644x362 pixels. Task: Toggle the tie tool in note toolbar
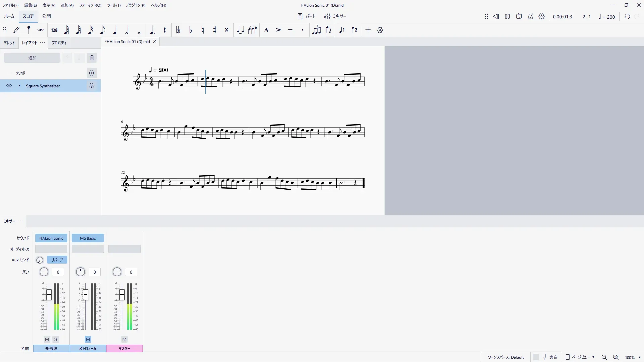[x=240, y=30]
